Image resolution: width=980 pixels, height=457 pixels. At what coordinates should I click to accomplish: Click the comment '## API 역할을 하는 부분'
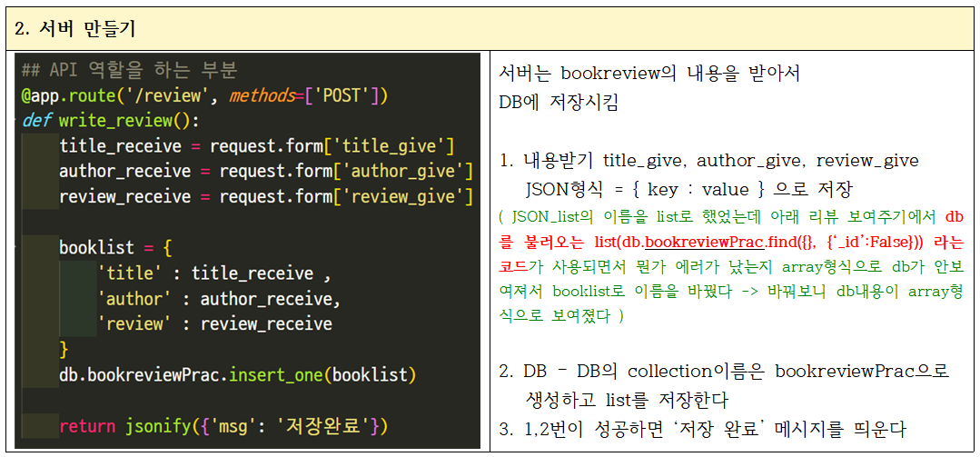[129, 70]
